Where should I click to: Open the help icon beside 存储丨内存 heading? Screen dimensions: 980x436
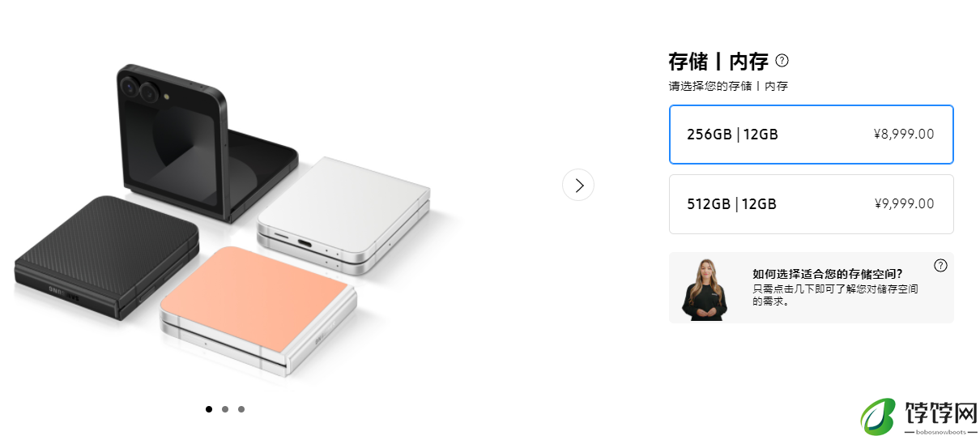tap(782, 60)
